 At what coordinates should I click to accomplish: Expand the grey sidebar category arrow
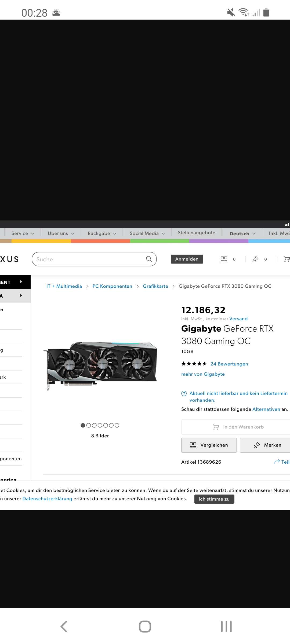point(21,295)
